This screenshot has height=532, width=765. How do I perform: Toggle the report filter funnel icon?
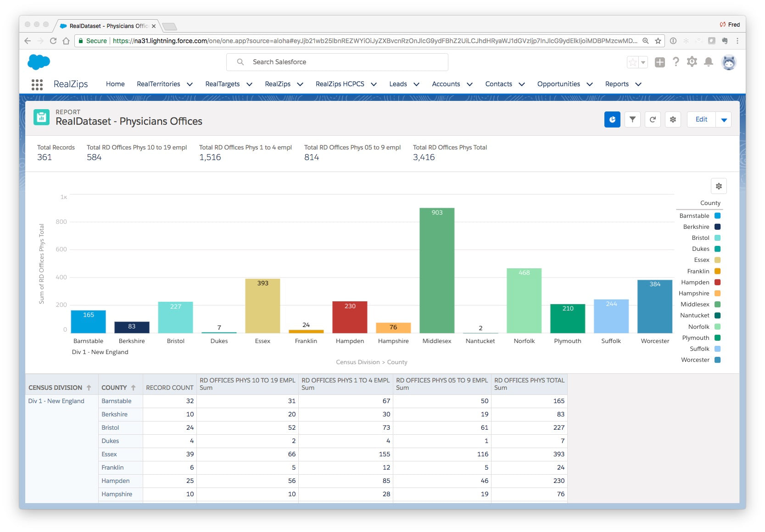(x=632, y=120)
